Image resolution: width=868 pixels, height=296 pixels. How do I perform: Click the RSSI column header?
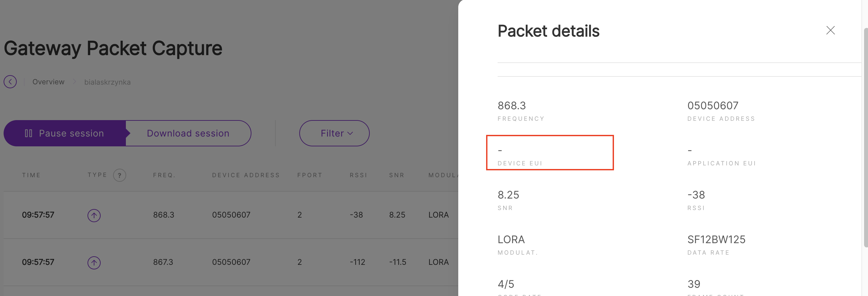click(358, 175)
